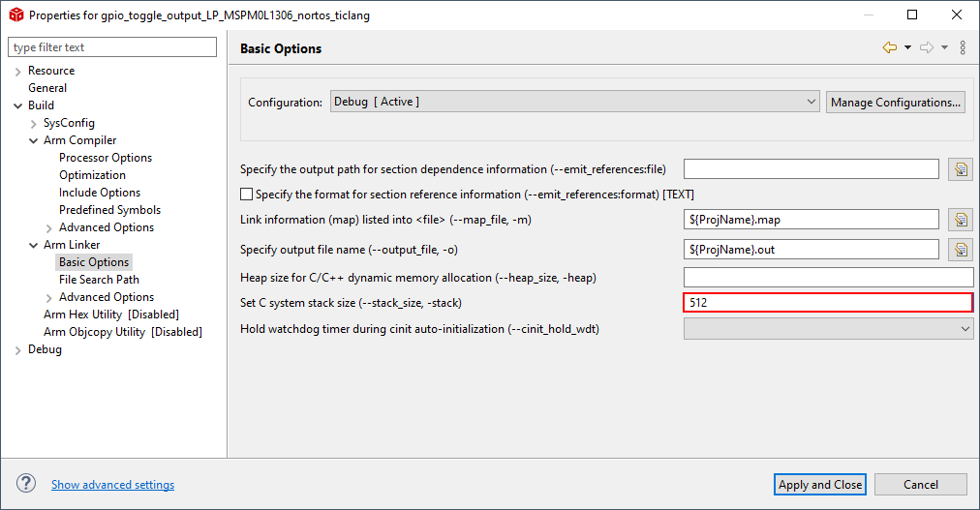Select Processor Options in the tree
Image resolution: width=980 pixels, height=510 pixels.
(105, 158)
